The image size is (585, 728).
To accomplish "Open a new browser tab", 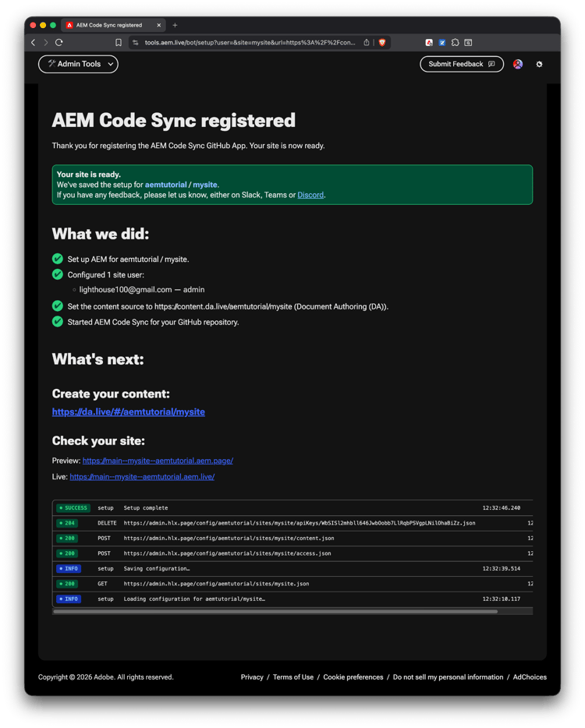I will (175, 25).
